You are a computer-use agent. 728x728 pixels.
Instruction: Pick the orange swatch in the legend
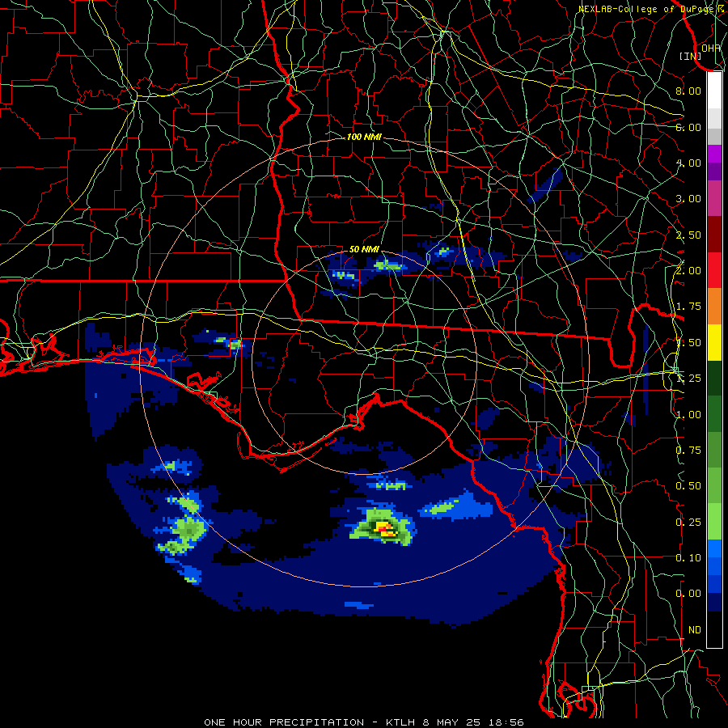pyautogui.click(x=714, y=307)
